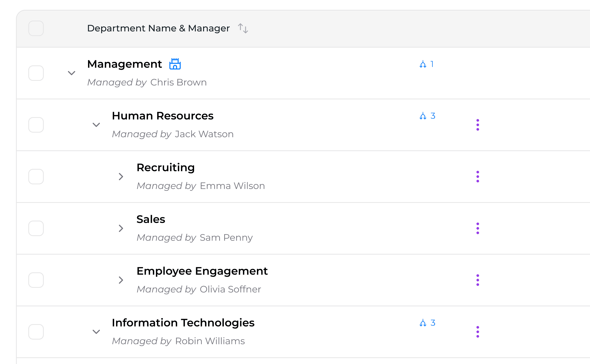Open three-dot menu for Information Technologies
Viewport: 590px width, 364px height.
(478, 332)
